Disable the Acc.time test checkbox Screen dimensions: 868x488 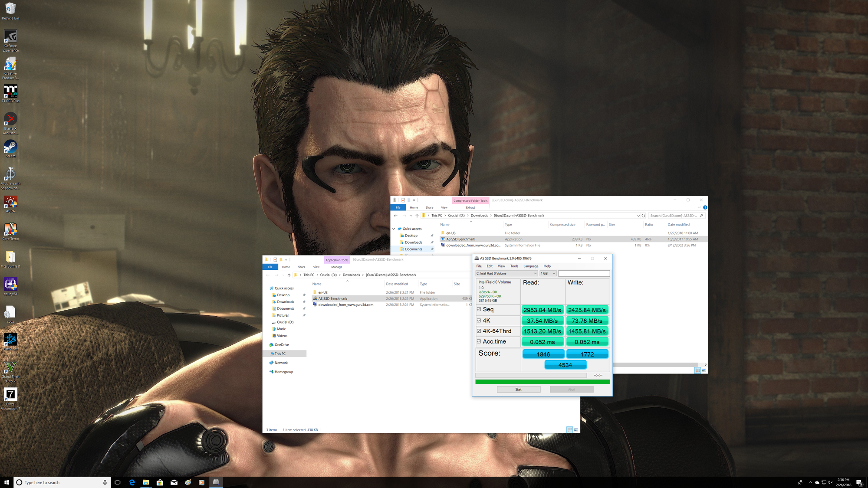click(479, 341)
